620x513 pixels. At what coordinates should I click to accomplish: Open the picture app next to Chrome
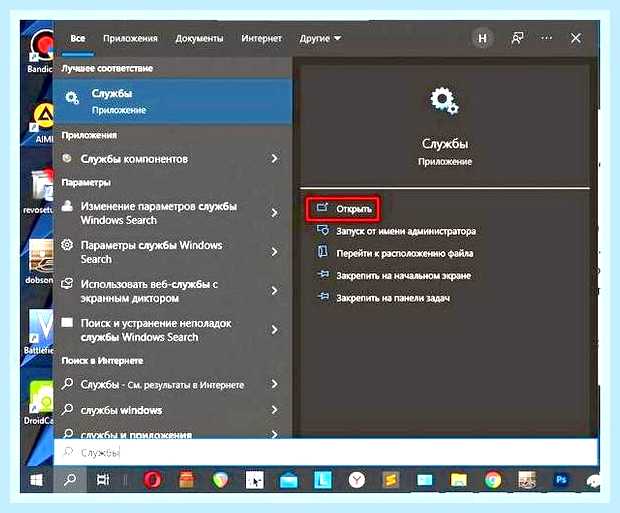point(527,480)
